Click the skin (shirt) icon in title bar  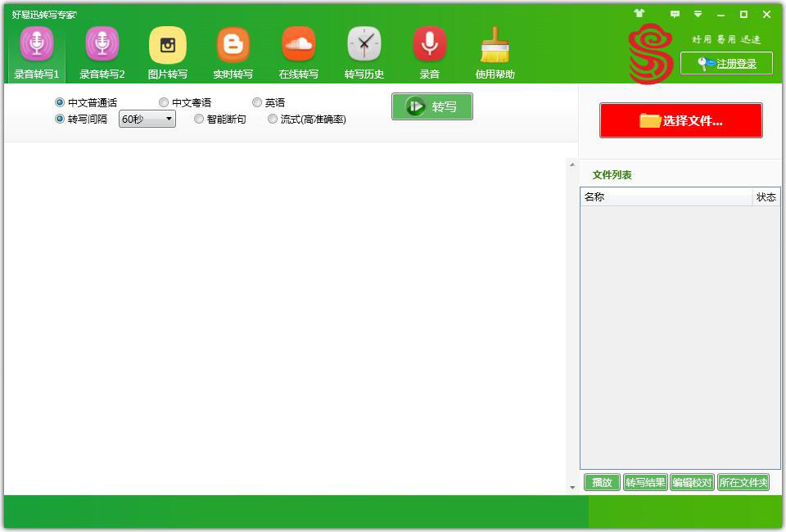[x=639, y=14]
